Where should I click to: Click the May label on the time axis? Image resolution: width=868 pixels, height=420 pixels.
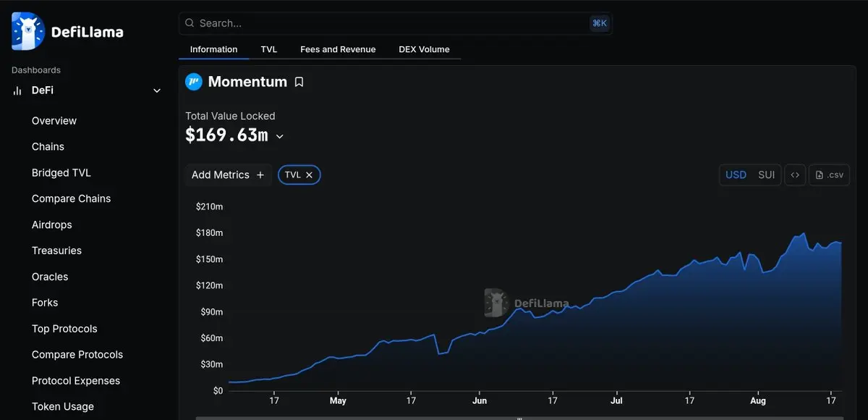338,400
